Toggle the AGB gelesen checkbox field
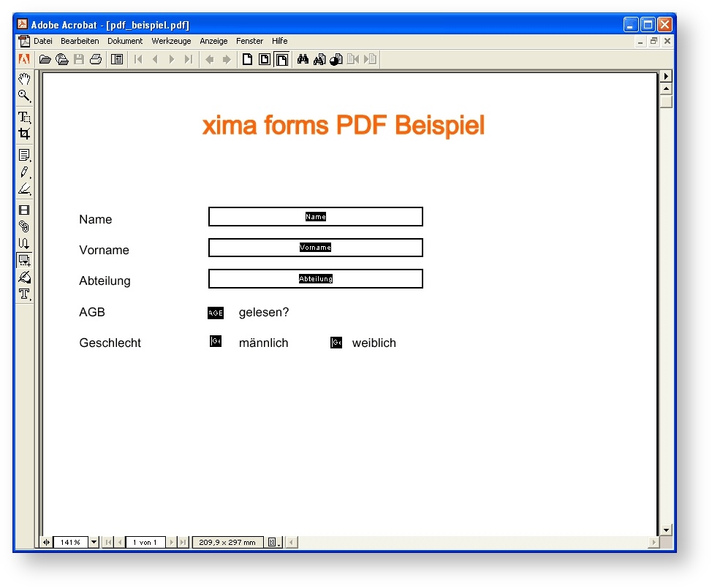 pos(216,313)
